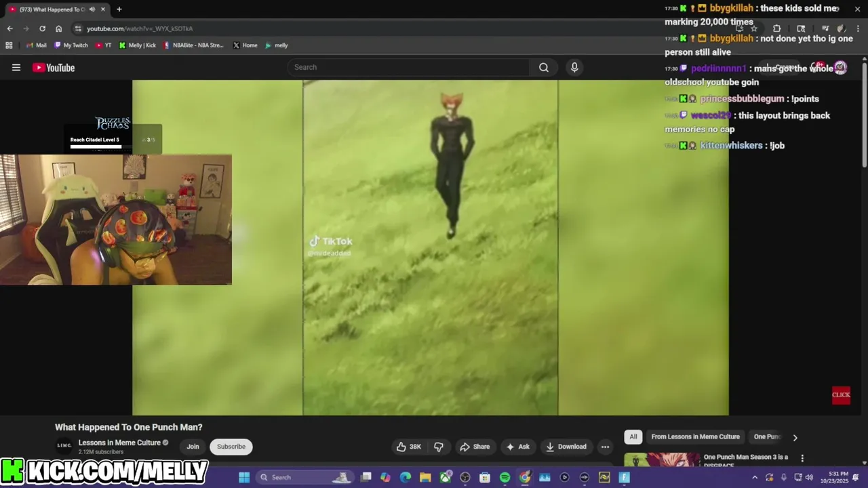Click the YouTube search input field
Image resolution: width=868 pixels, height=488 pixels.
[x=410, y=67]
